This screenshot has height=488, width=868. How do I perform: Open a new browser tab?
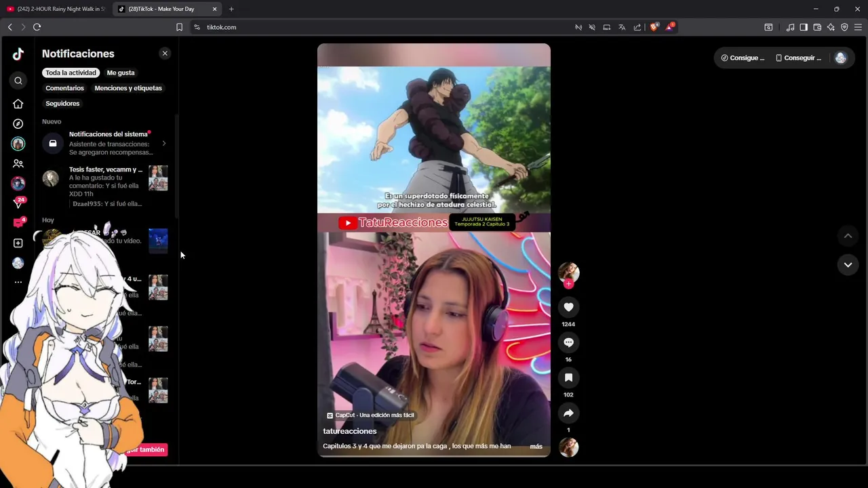click(231, 9)
